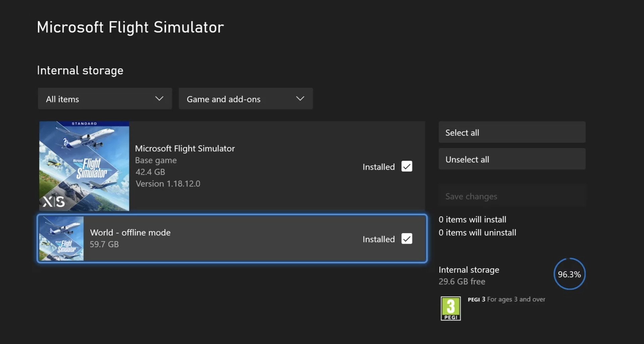
Task: Click the PEGI 3 rating icon
Action: [450, 308]
